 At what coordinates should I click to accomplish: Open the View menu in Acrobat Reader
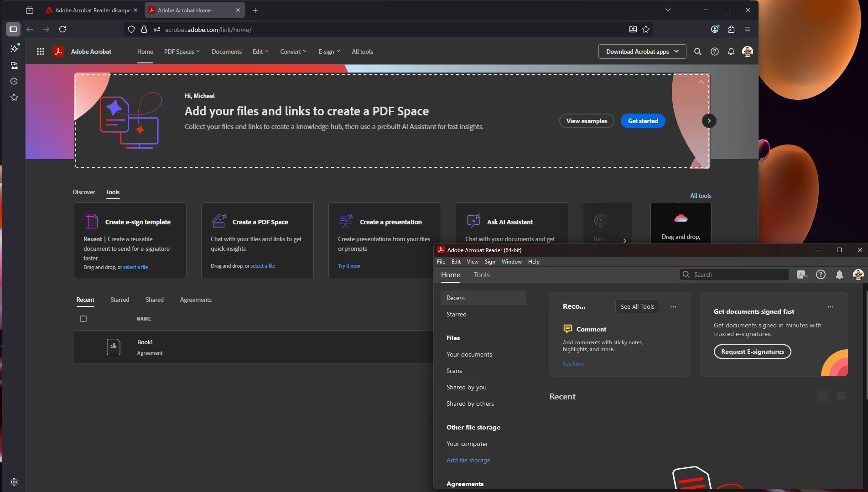(473, 262)
